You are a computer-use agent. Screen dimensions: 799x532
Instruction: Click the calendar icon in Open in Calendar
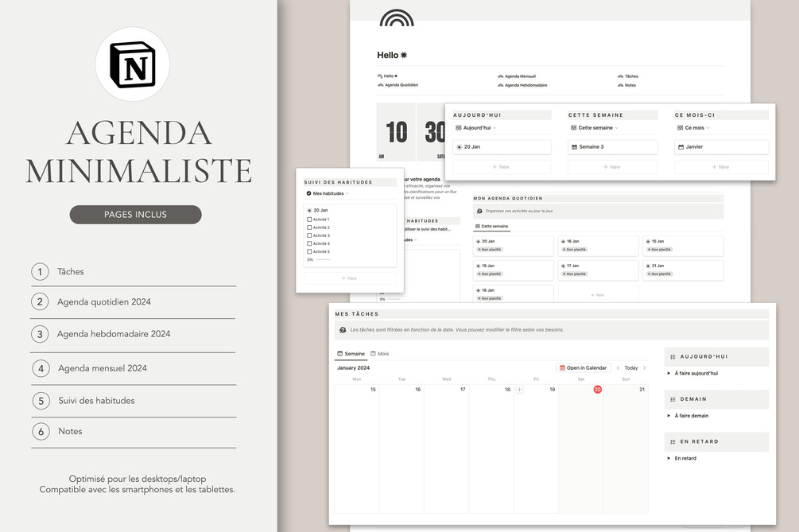coord(562,368)
